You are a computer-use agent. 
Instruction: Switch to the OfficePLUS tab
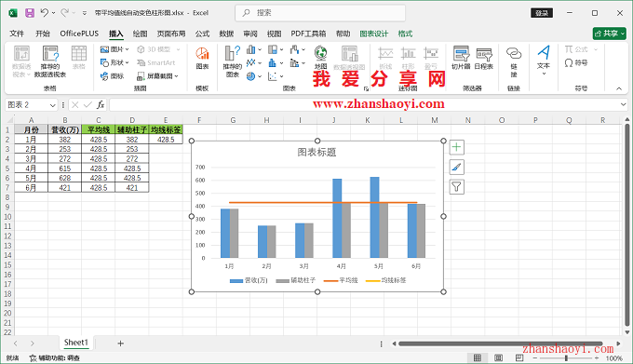click(79, 34)
